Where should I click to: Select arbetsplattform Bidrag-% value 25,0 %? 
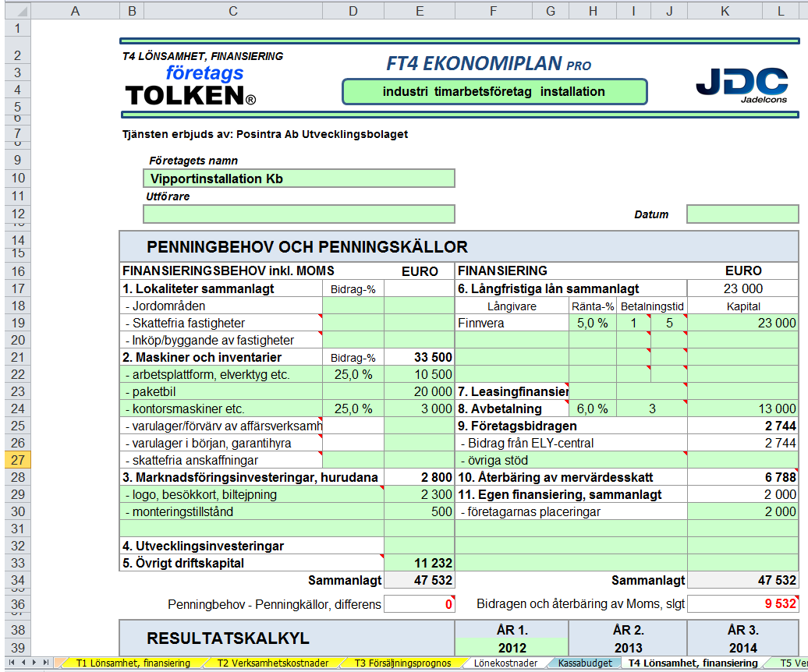[x=353, y=374]
